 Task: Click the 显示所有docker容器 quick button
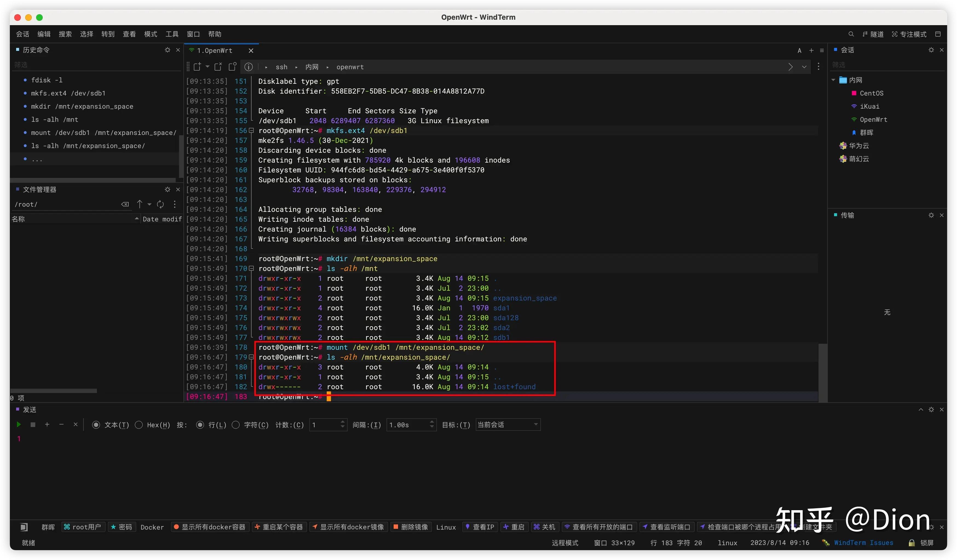tap(210, 527)
